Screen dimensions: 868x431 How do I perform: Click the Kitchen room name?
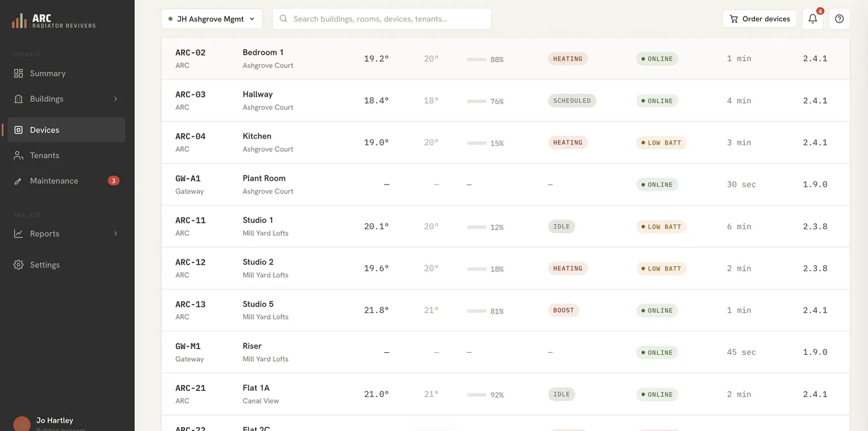[257, 136]
